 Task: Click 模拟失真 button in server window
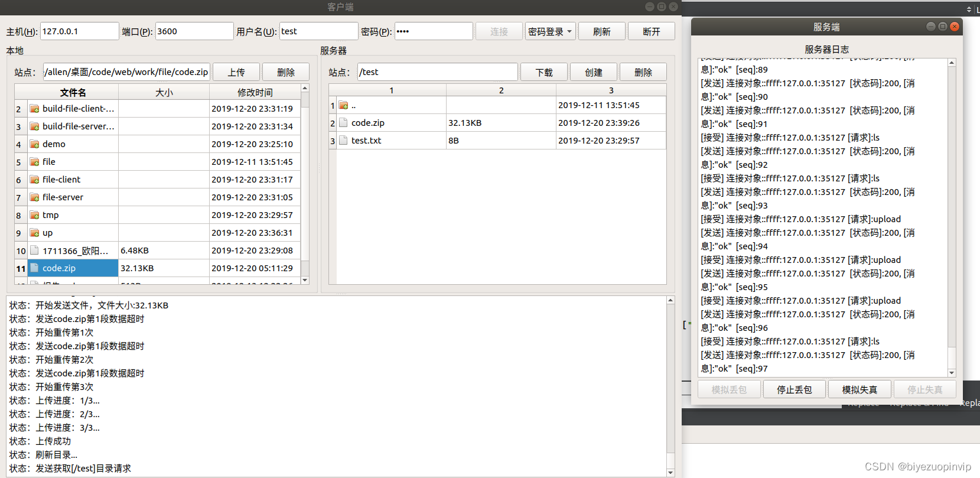tap(859, 389)
